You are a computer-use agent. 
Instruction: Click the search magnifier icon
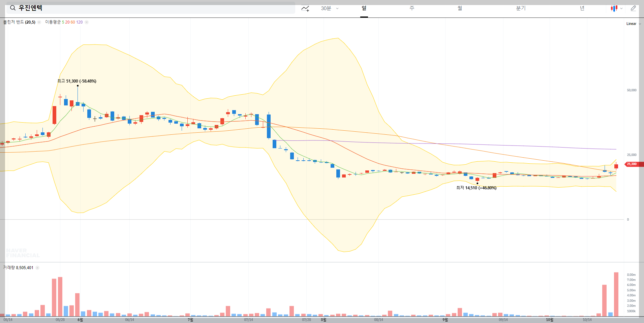click(x=13, y=8)
